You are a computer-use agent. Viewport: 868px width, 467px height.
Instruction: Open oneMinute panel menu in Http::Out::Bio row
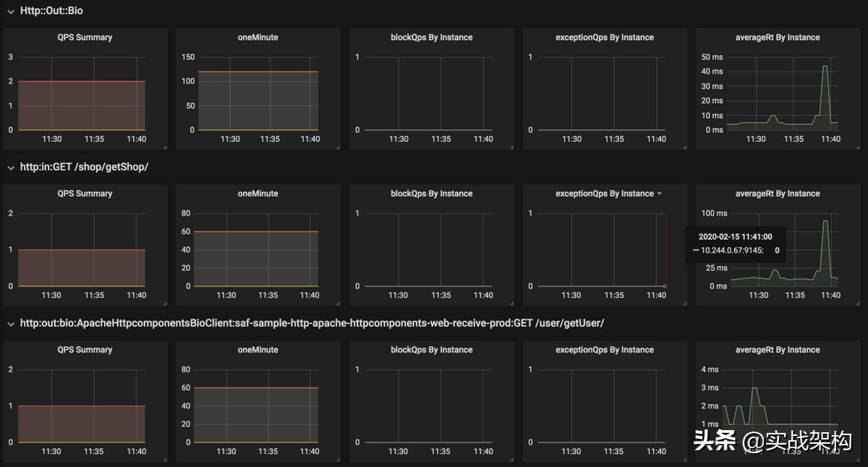(x=258, y=38)
